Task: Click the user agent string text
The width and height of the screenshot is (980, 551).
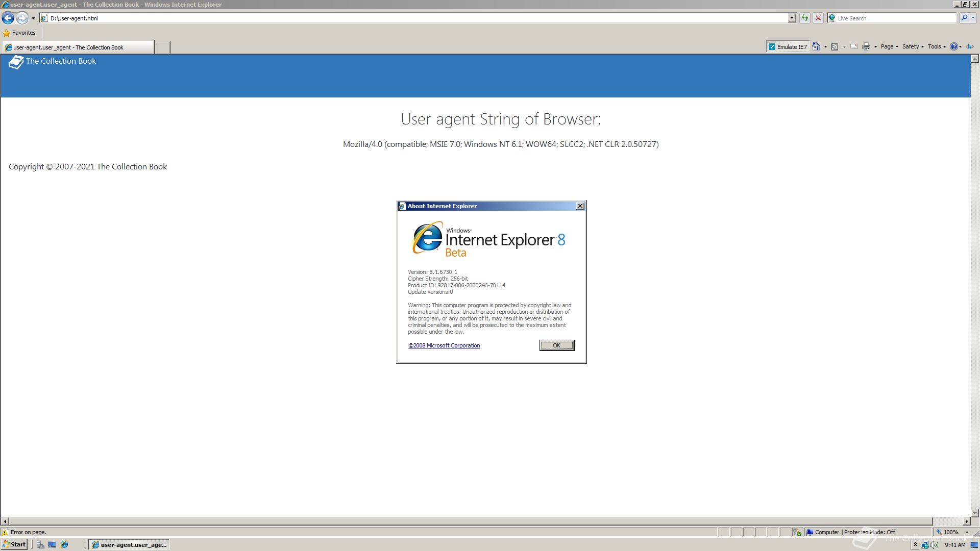Action: click(x=501, y=144)
